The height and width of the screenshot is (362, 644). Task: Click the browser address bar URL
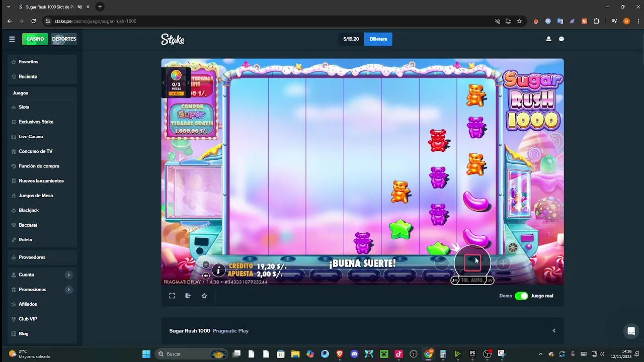[96, 21]
